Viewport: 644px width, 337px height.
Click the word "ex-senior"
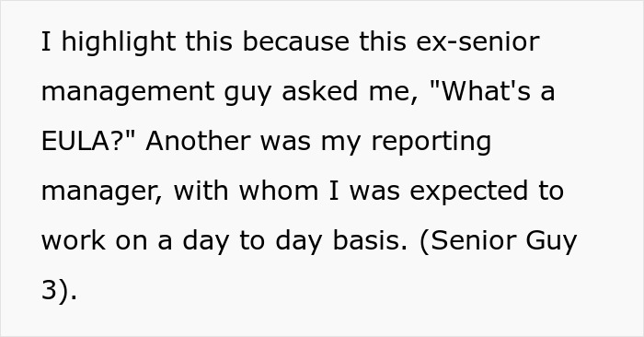(477, 42)
